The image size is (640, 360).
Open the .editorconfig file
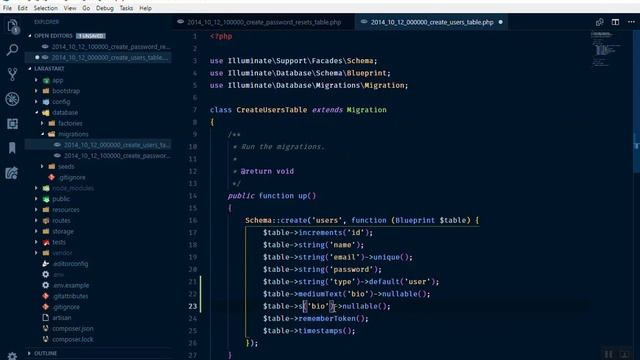click(98, 264)
